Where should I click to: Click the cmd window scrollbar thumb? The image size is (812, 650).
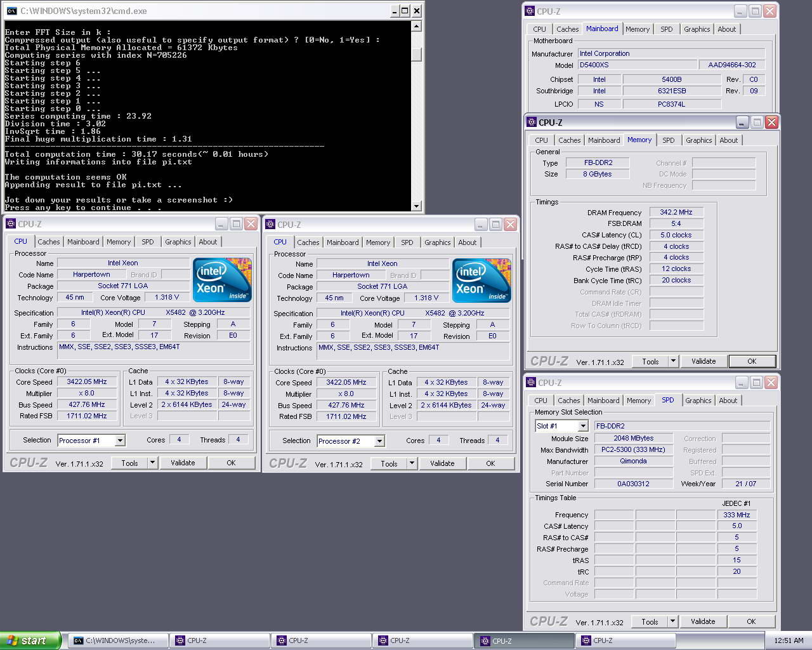(416, 54)
